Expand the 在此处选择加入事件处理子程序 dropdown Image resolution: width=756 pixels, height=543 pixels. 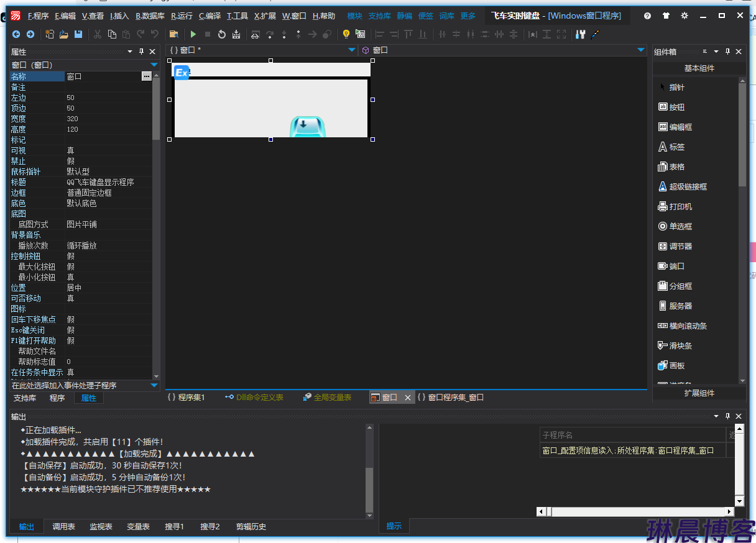[x=154, y=385]
